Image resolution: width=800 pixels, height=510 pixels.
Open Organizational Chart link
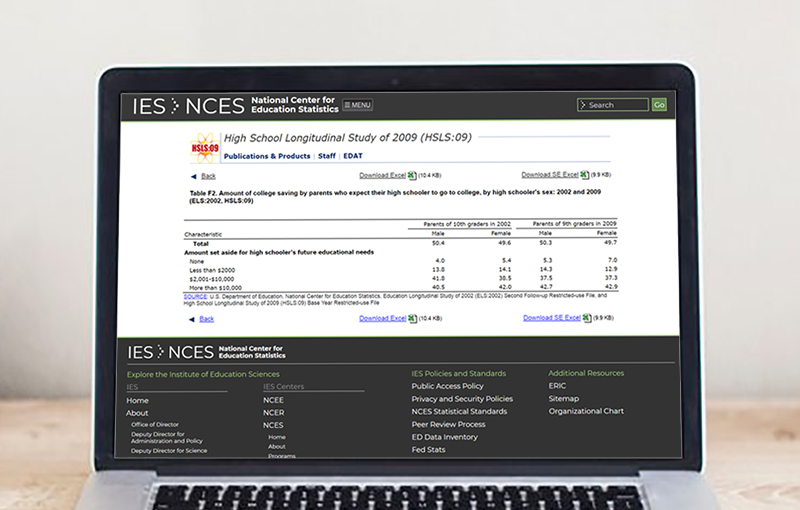coord(586,411)
